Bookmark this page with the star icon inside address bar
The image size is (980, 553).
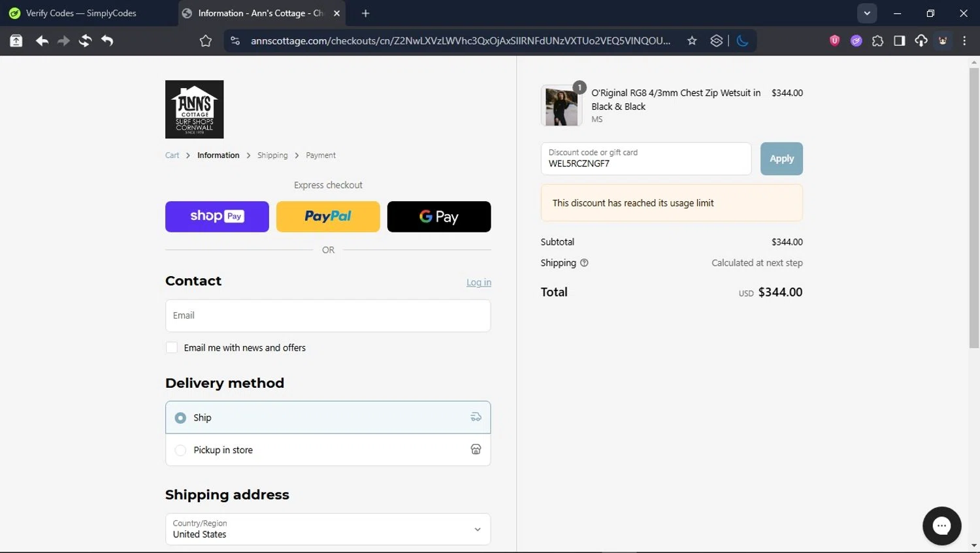(692, 40)
